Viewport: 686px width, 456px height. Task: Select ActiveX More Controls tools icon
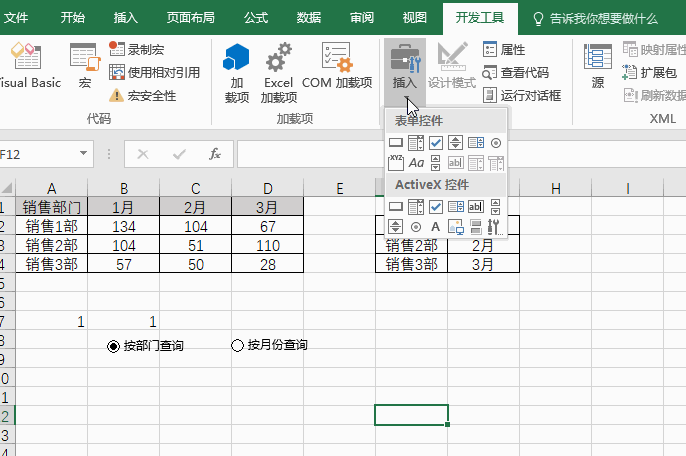pos(494,227)
